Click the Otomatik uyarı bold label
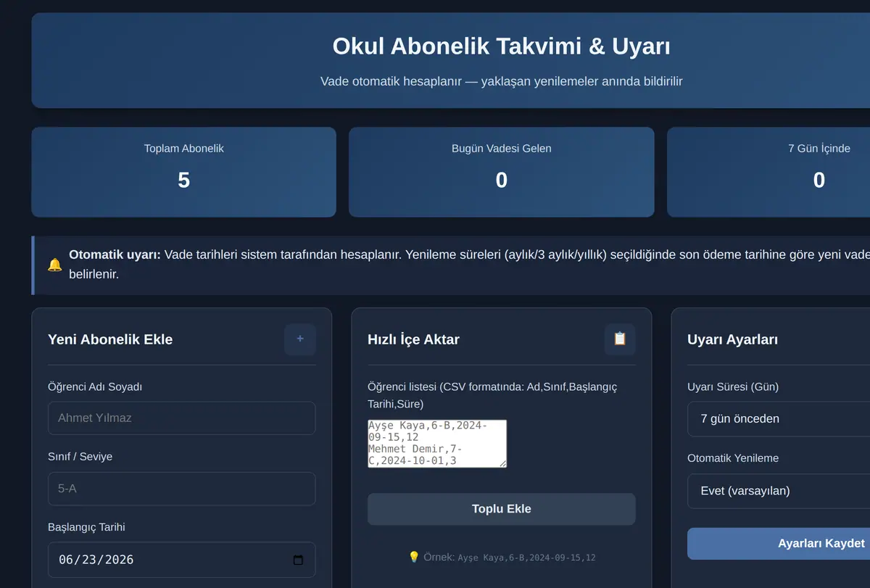This screenshot has width=870, height=588. [x=115, y=254]
